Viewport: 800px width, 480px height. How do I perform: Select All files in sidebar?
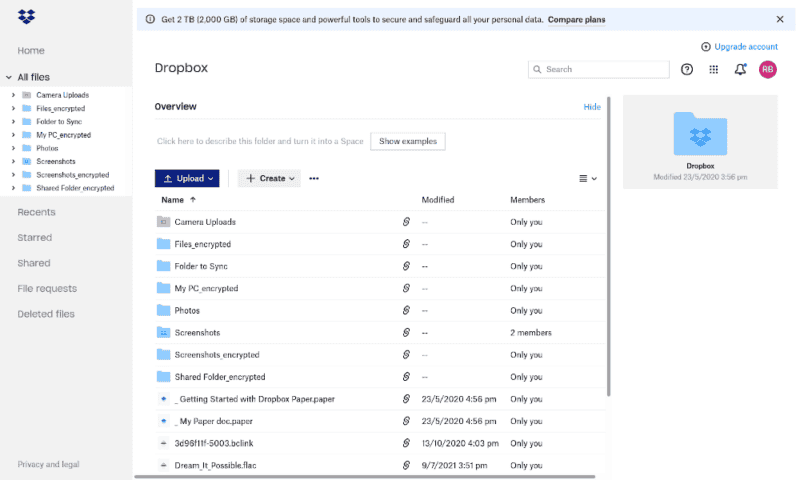click(34, 77)
